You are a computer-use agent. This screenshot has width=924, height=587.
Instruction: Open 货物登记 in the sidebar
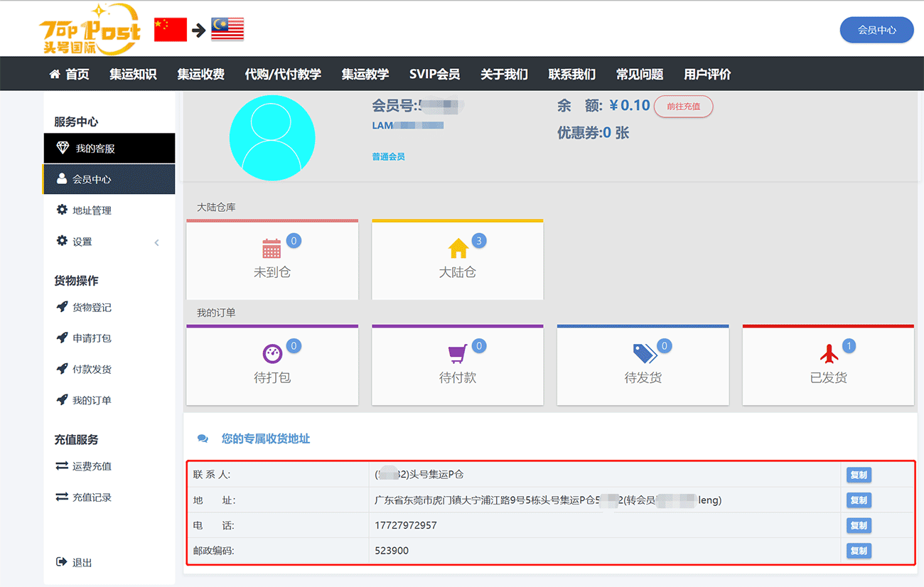tap(92, 308)
